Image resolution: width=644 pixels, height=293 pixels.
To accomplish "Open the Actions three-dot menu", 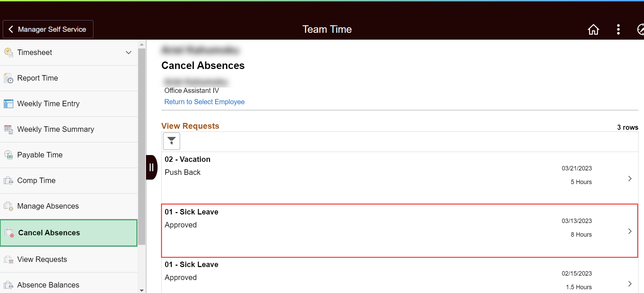I will point(618,29).
